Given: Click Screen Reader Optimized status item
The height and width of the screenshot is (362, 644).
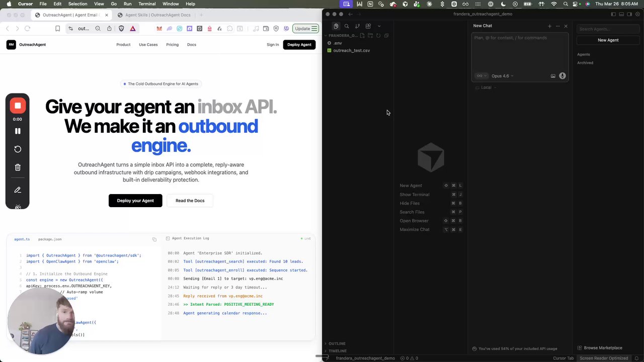Looking at the screenshot, I should pyautogui.click(x=604, y=358).
